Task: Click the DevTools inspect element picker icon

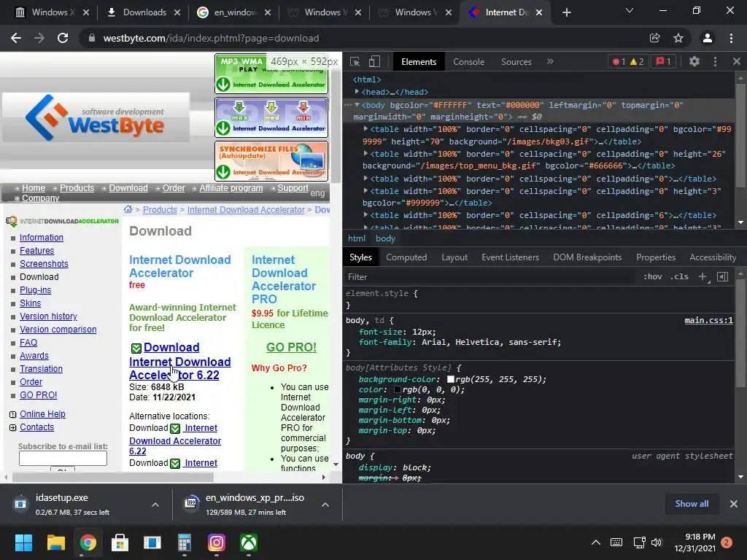Action: [355, 61]
